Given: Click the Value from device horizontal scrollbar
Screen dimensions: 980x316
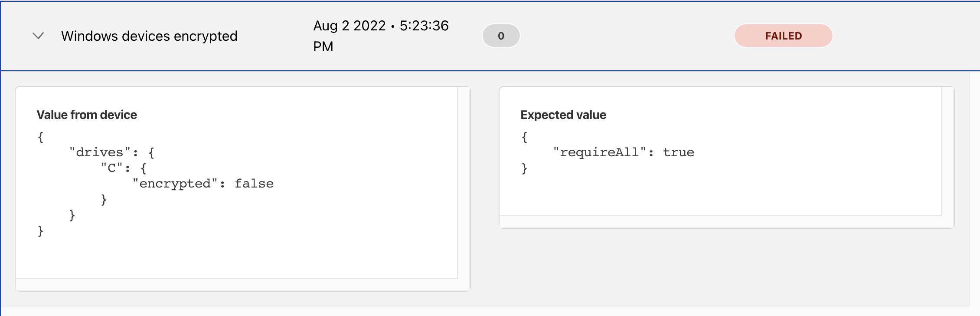Looking at the screenshot, I should click(236, 284).
